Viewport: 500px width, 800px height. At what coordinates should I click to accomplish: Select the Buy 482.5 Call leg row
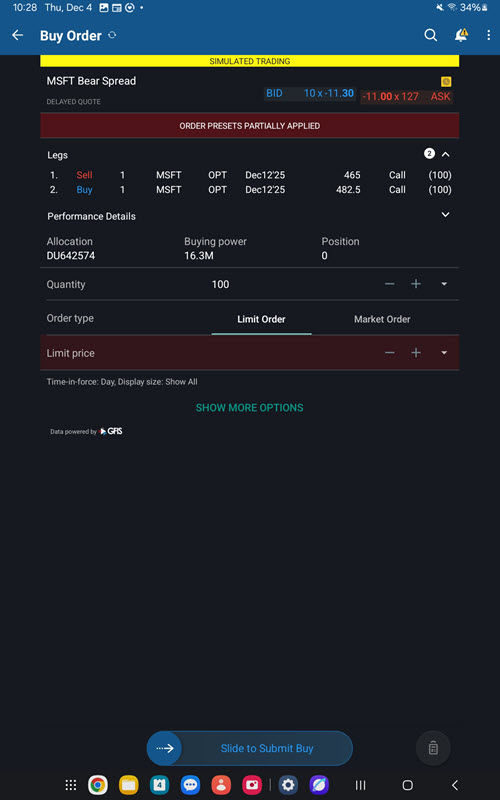click(x=249, y=190)
